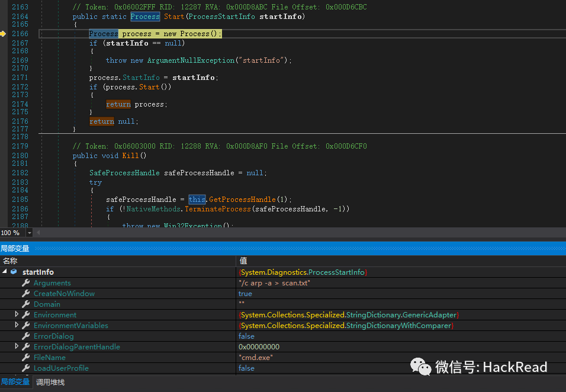The image size is (566, 392).
Task: Click NativeMethods on line 2186
Action: point(153,208)
